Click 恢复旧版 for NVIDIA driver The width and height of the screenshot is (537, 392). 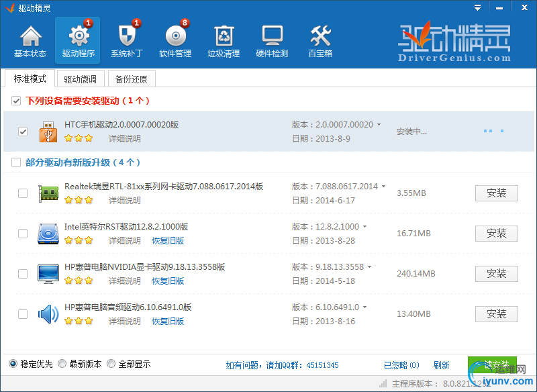168,281
